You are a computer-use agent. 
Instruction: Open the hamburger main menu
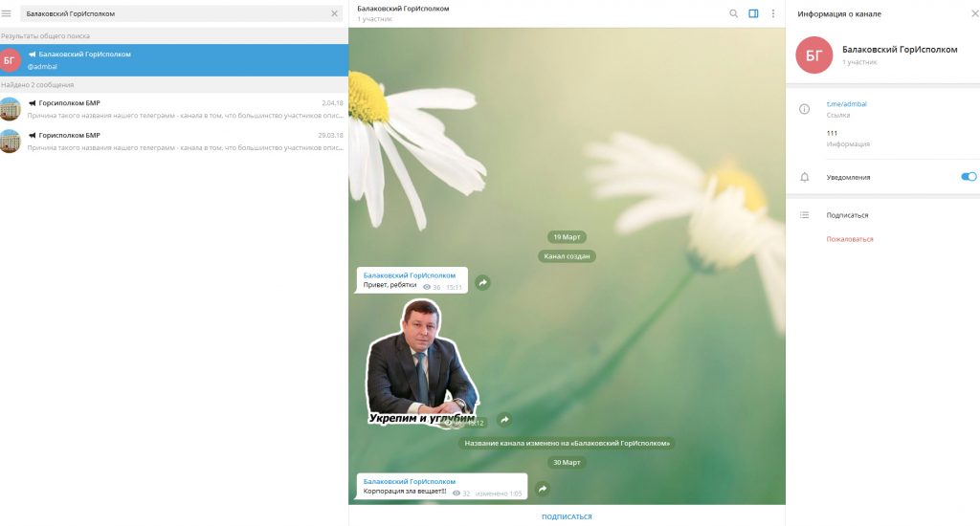click(8, 13)
